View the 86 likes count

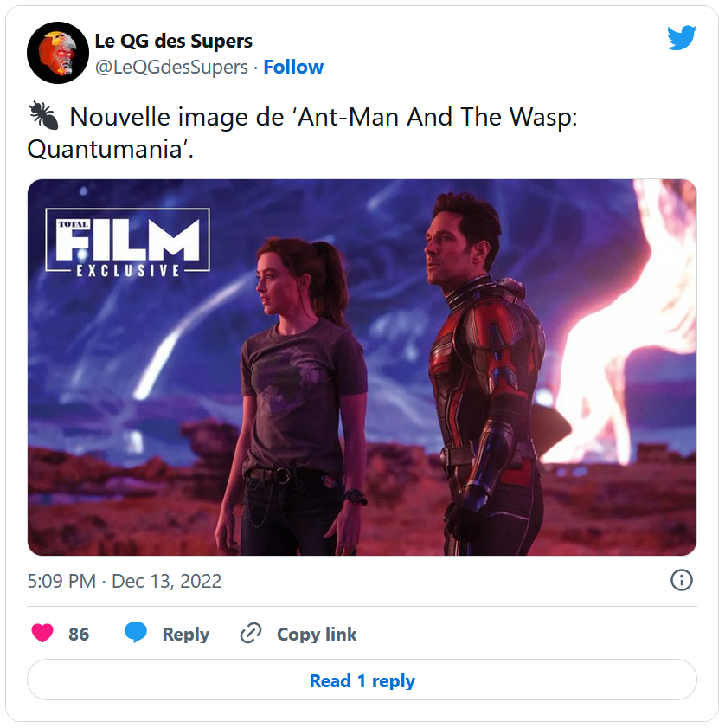[x=79, y=635]
